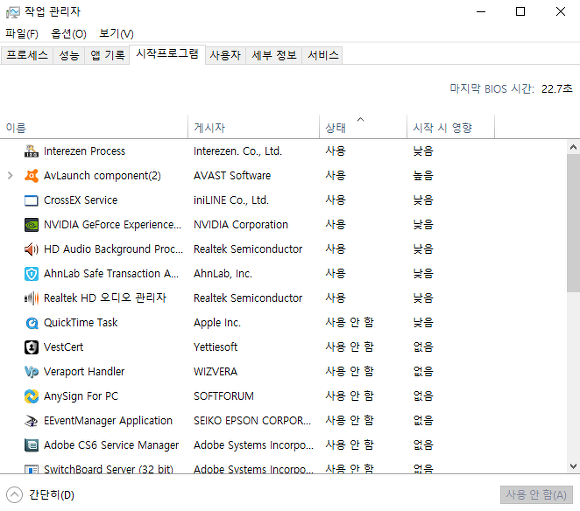This screenshot has height=511, width=580.
Task: Click the AVAST Software publisher cell
Action: coord(232,175)
